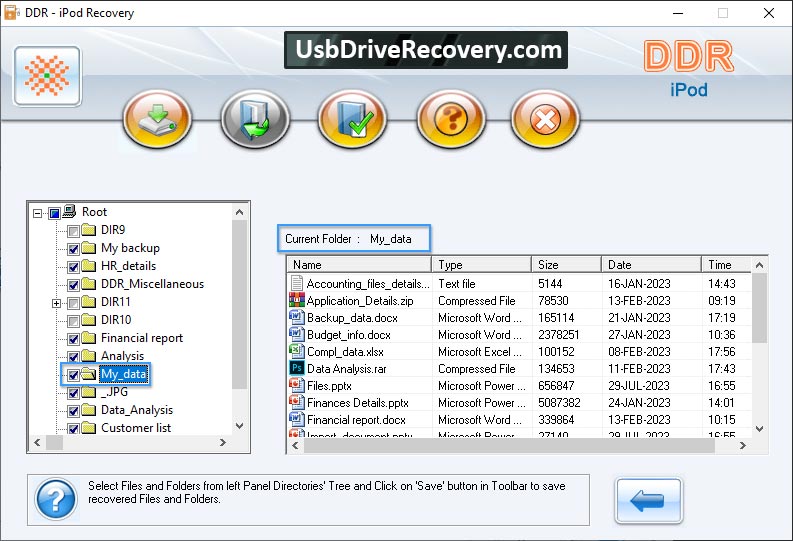
Task: Collapse the Root tree node
Action: (x=37, y=213)
